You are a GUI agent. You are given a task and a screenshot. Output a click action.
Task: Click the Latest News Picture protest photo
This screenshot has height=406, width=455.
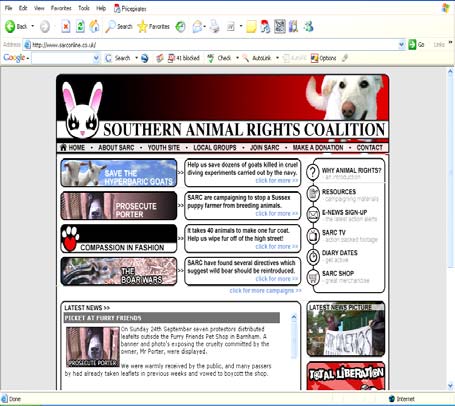tap(346, 329)
